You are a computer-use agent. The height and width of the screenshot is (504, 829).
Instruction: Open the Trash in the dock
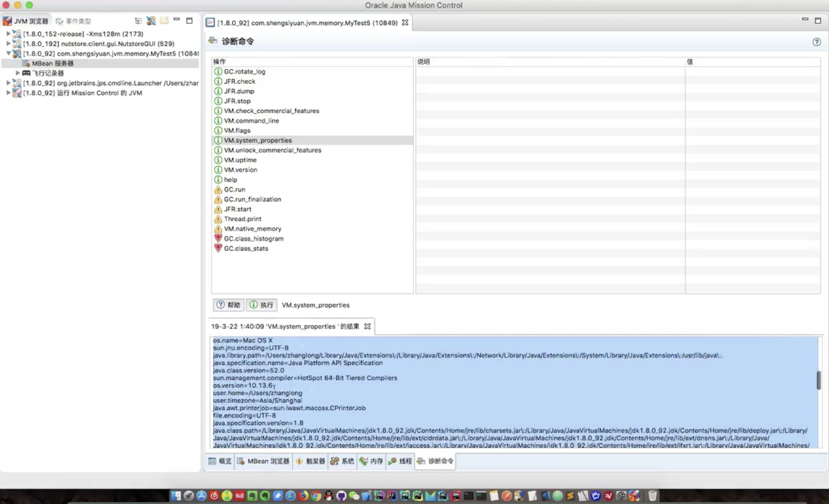(x=653, y=496)
